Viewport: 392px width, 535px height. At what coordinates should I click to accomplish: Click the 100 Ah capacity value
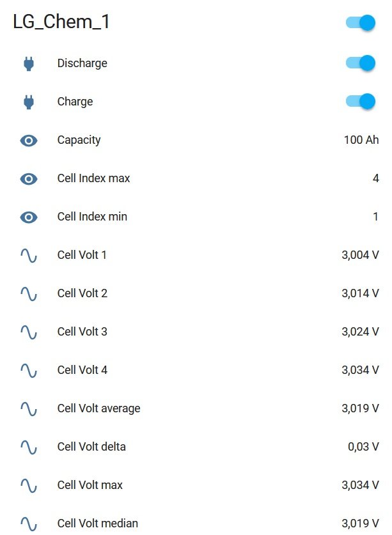pyautogui.click(x=361, y=140)
